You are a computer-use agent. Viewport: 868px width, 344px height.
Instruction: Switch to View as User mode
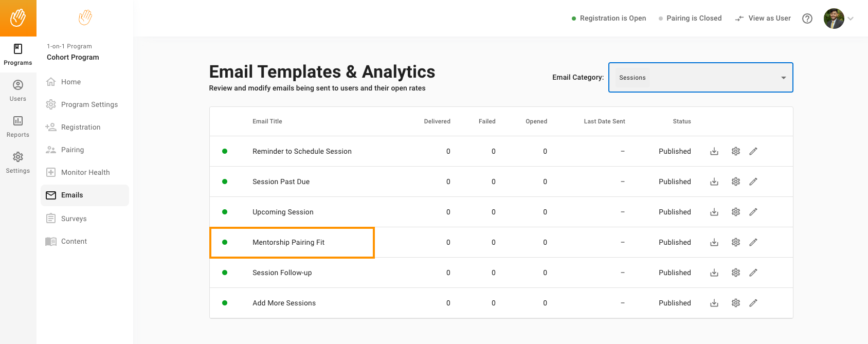click(763, 19)
